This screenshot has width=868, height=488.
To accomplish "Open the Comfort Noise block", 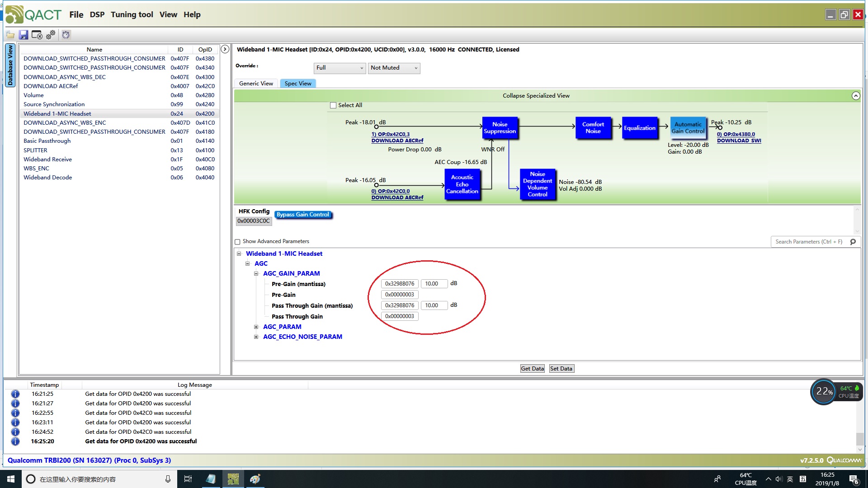I will (x=593, y=128).
